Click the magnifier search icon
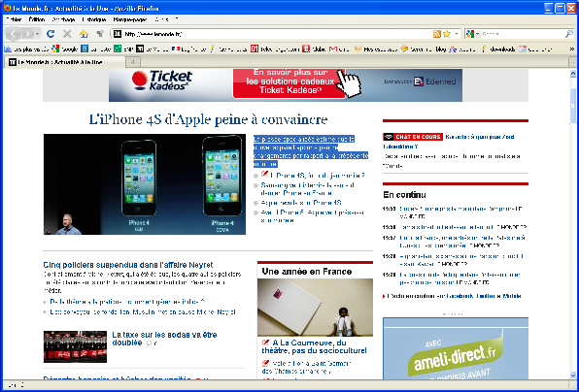Screen dimensions: 579x392 [568, 34]
